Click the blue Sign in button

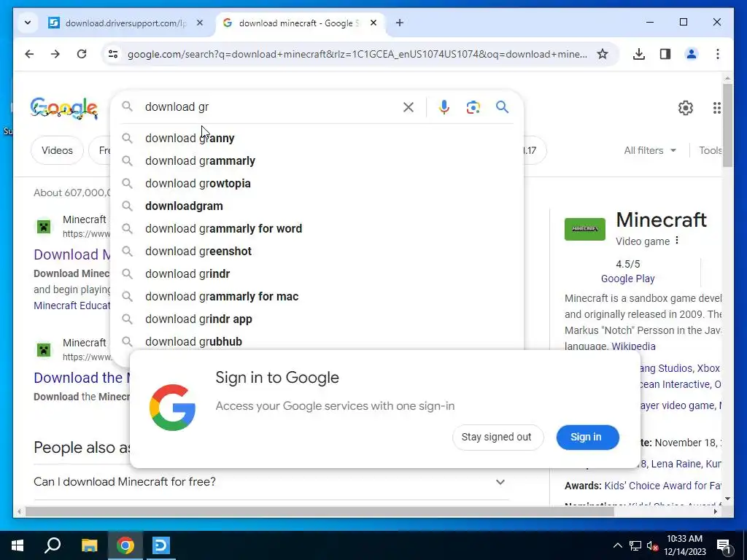[x=587, y=437]
